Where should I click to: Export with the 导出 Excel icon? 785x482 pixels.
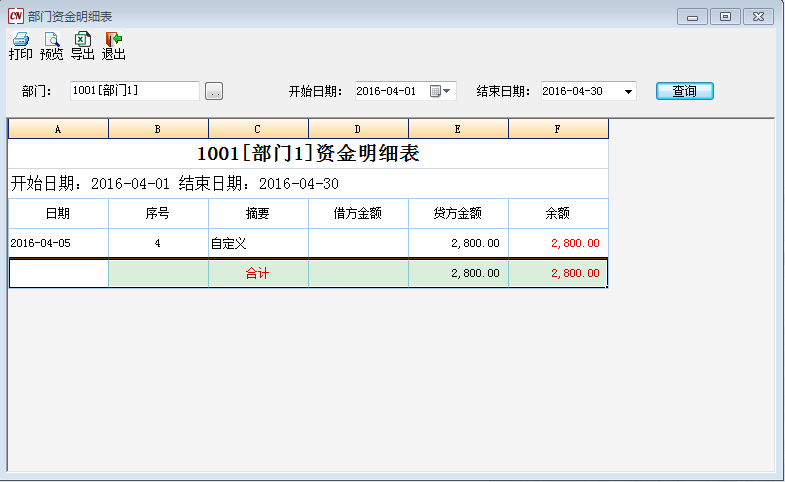point(83,46)
